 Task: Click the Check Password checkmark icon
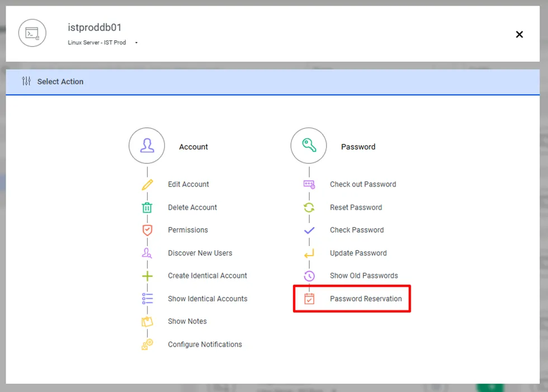coord(309,230)
